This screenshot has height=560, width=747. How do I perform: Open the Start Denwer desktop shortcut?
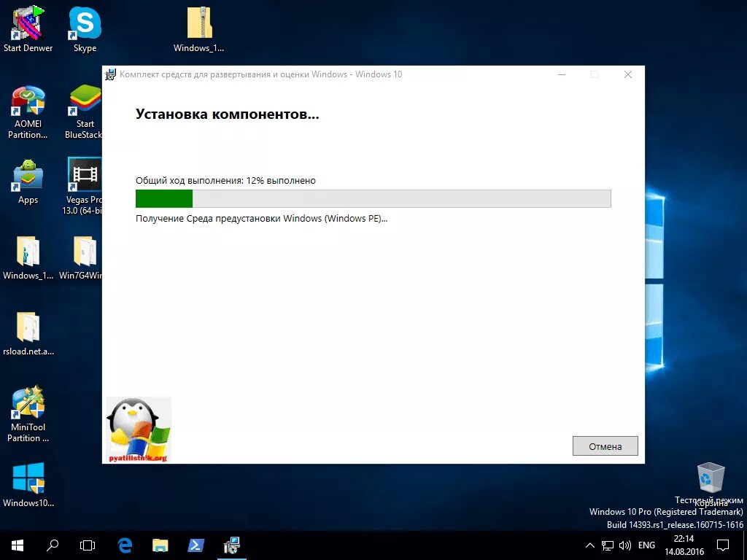[x=28, y=28]
